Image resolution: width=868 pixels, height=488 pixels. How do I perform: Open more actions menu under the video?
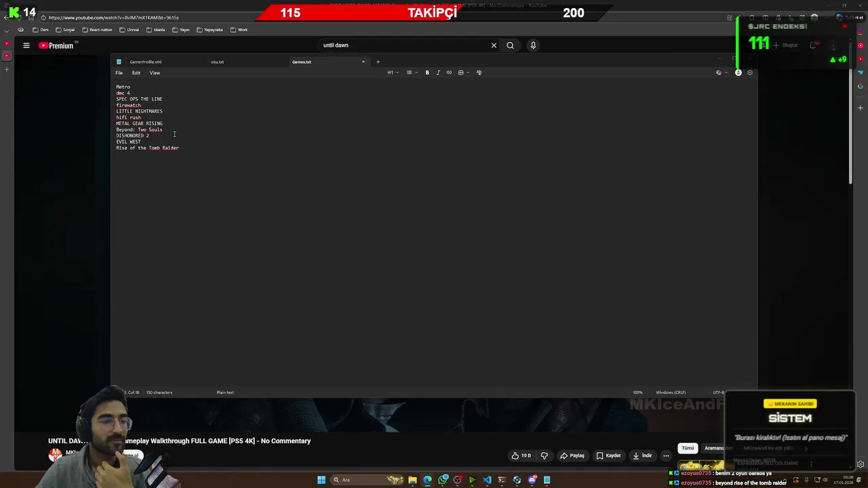tap(666, 455)
